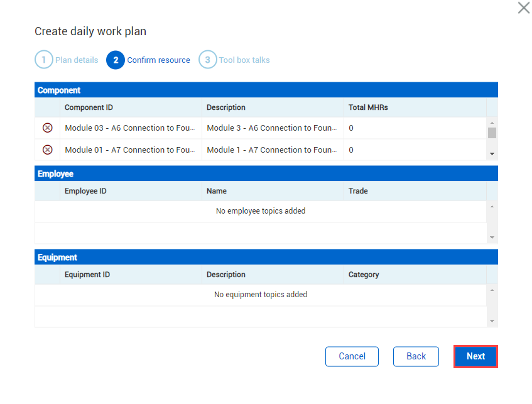The image size is (532, 404).
Task: Cancel the work plan creation
Action: [352, 356]
